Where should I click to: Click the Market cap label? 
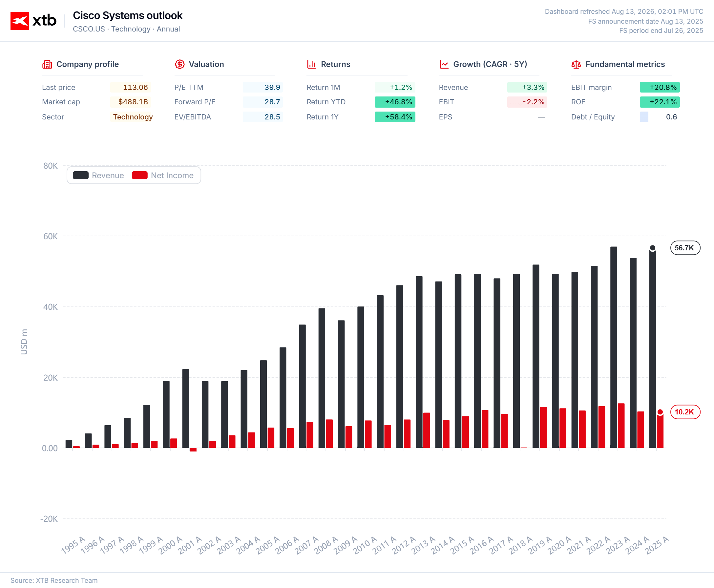pyautogui.click(x=61, y=102)
